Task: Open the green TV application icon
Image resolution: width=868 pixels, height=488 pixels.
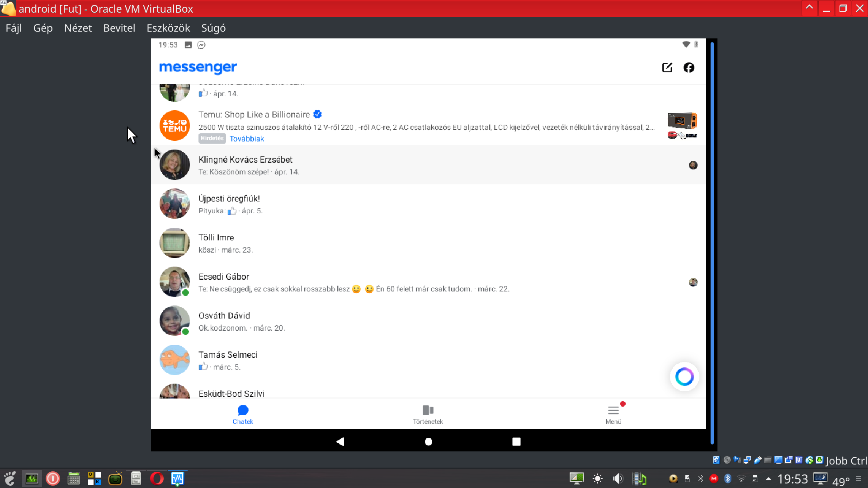Action: pos(115,479)
